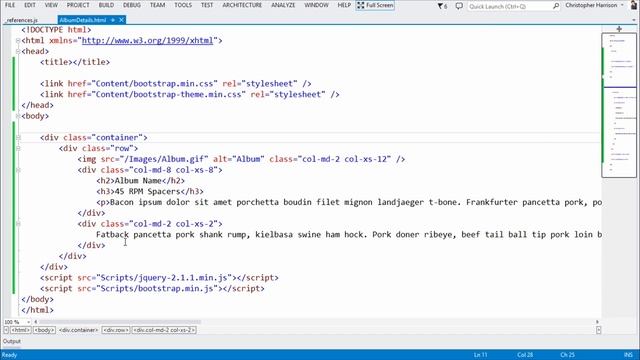This screenshot has height=360, width=640.
Task: Click the horizontal scrollbar left arrow
Action: (x=36, y=322)
